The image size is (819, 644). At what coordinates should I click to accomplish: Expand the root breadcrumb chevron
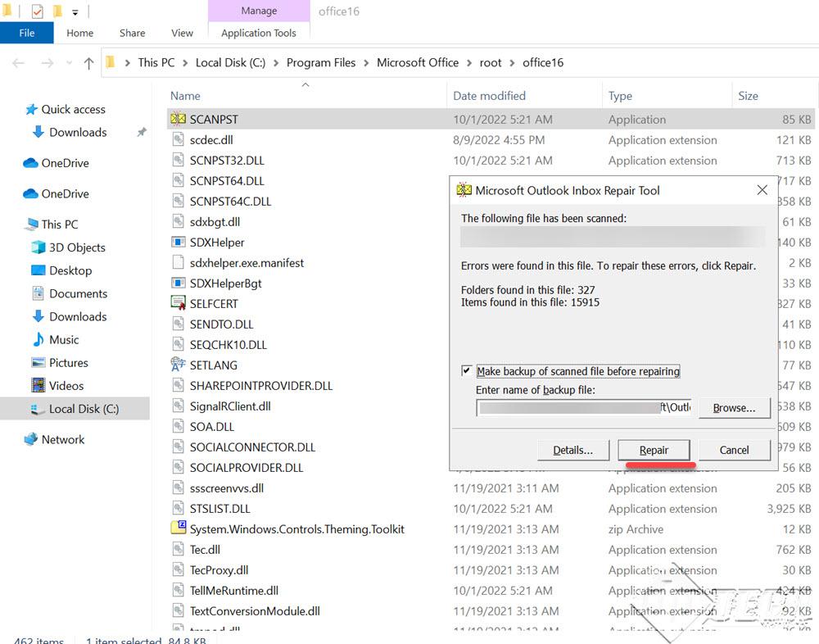[512, 63]
